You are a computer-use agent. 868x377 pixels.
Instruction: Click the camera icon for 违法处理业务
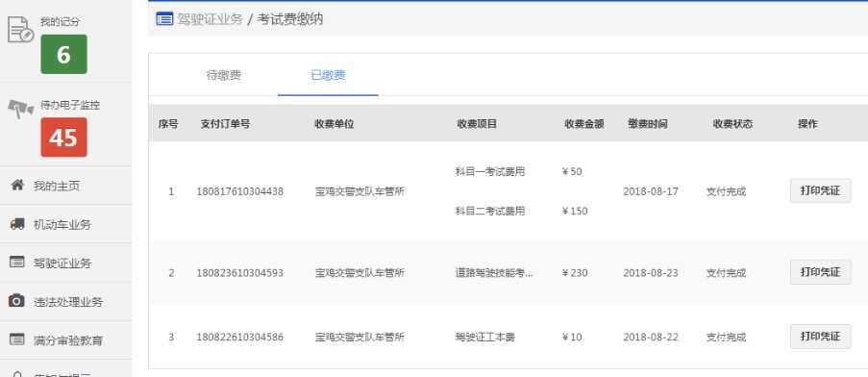16,301
